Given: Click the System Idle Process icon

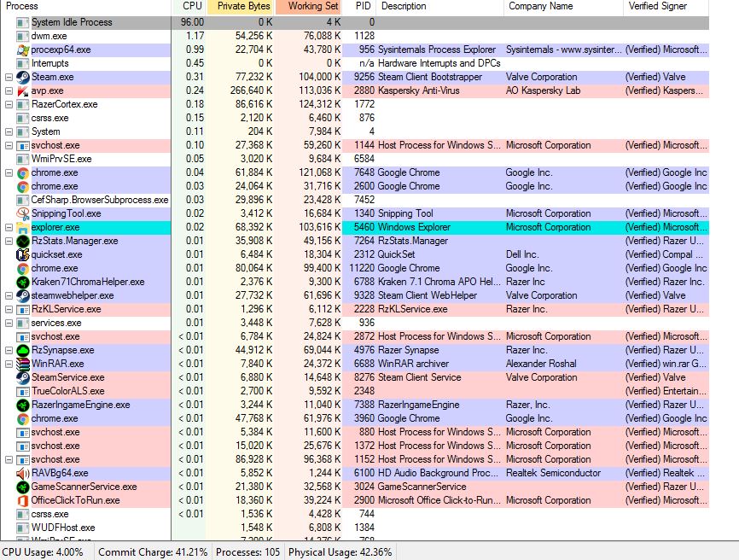Looking at the screenshot, I should coord(23,22).
